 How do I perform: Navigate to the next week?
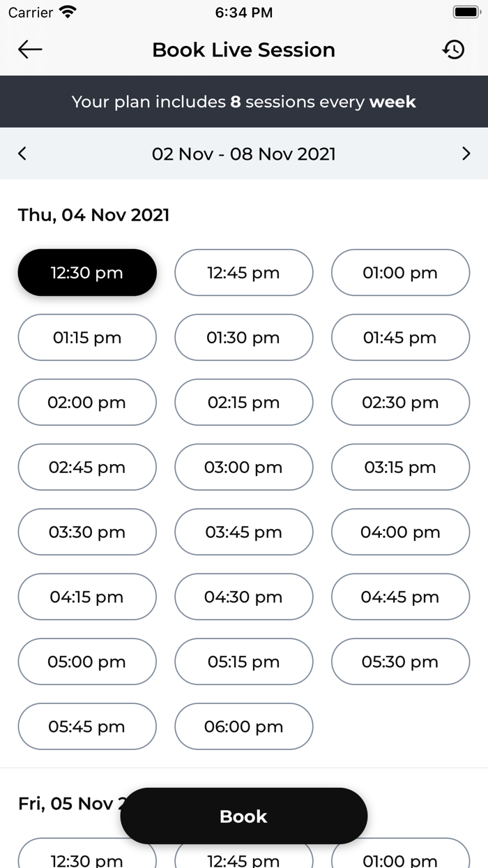[466, 154]
